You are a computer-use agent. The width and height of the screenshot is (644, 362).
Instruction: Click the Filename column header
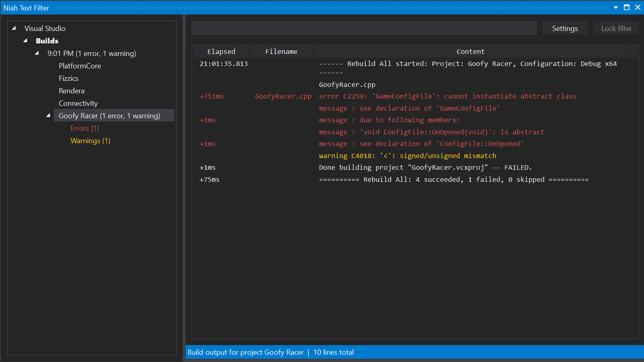[x=281, y=51]
